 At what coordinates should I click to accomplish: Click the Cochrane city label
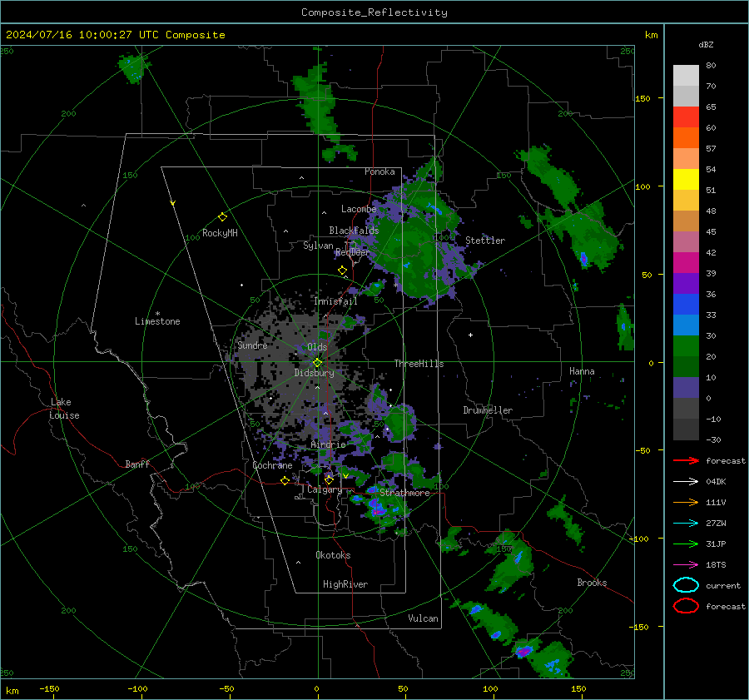click(272, 465)
